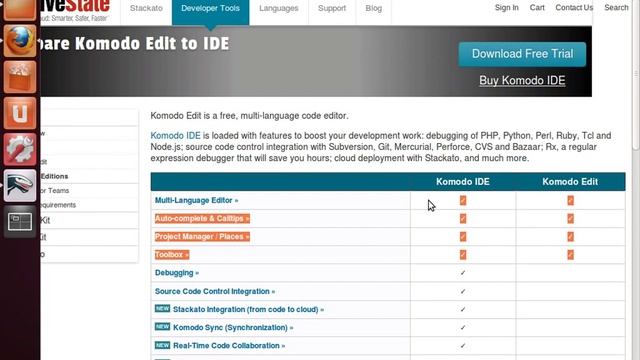The width and height of the screenshot is (640, 360).
Task: Open Project Manager / Places feature link
Action: click(x=202, y=236)
